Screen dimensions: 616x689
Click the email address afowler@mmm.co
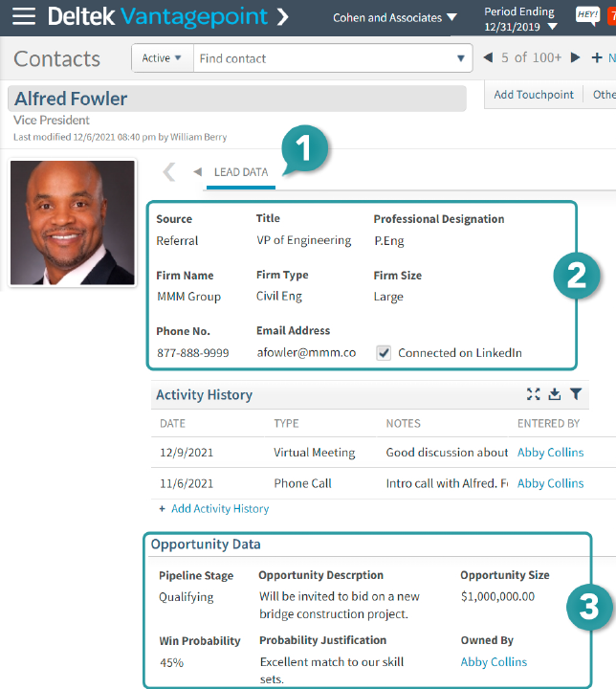pyautogui.click(x=306, y=352)
